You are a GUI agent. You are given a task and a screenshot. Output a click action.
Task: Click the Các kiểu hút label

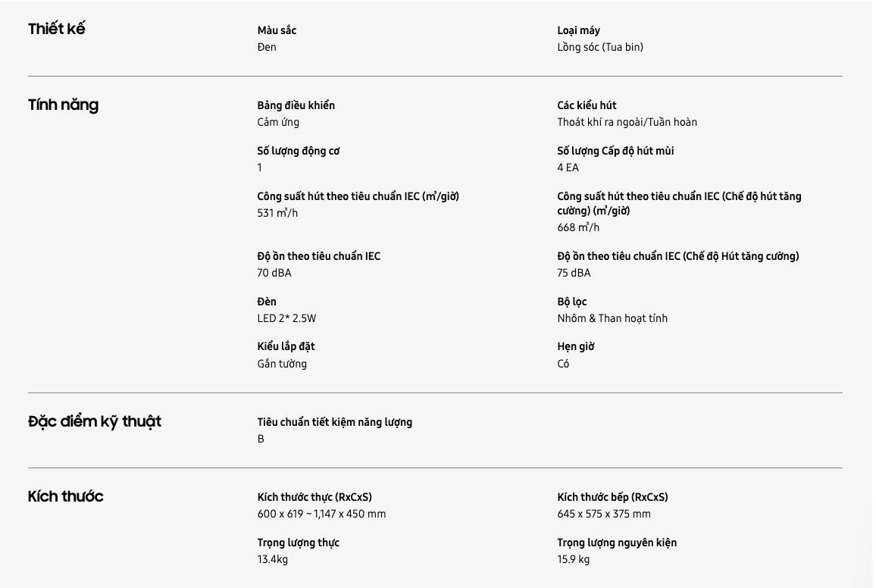(587, 105)
